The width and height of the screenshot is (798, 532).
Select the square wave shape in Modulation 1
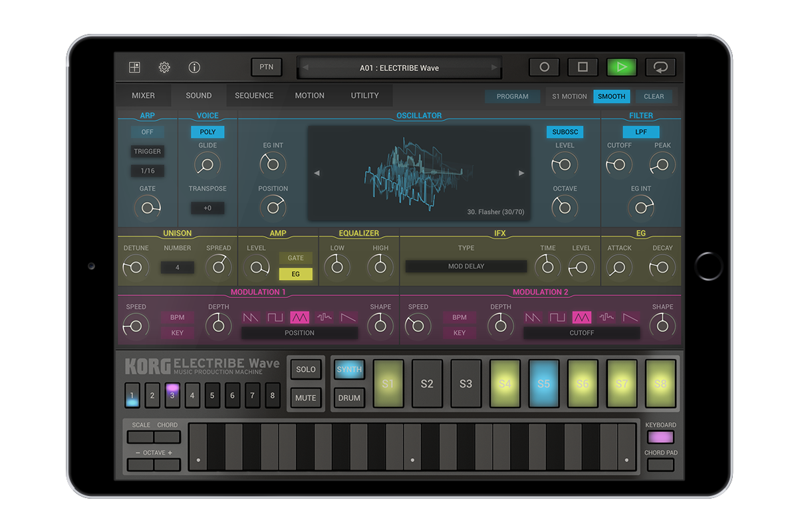click(x=275, y=317)
